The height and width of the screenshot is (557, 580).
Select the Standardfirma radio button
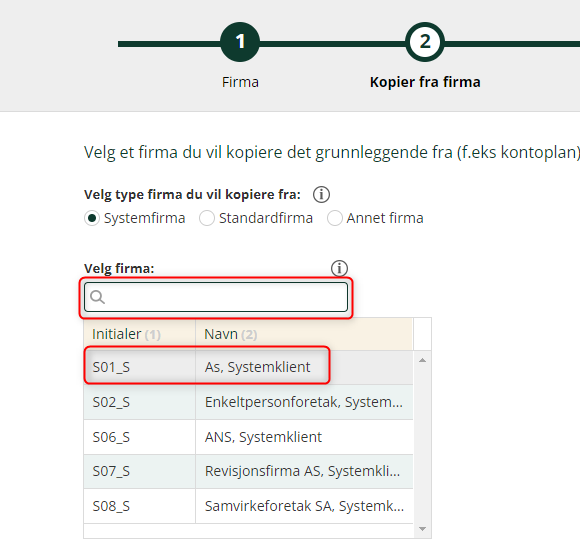pos(207,218)
